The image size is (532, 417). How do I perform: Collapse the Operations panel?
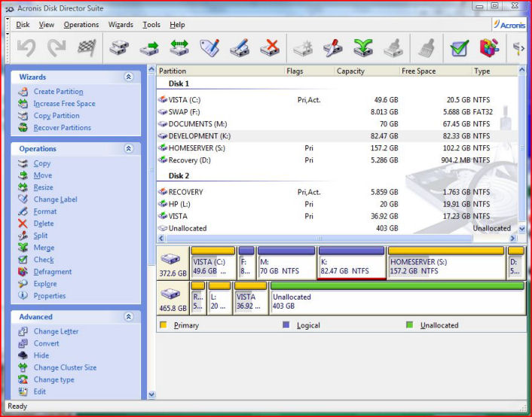[x=129, y=149]
